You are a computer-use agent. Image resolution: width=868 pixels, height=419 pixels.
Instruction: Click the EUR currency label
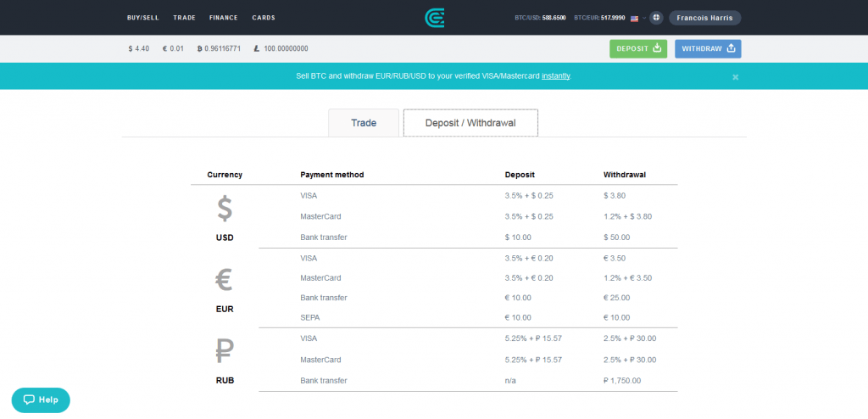[225, 310]
